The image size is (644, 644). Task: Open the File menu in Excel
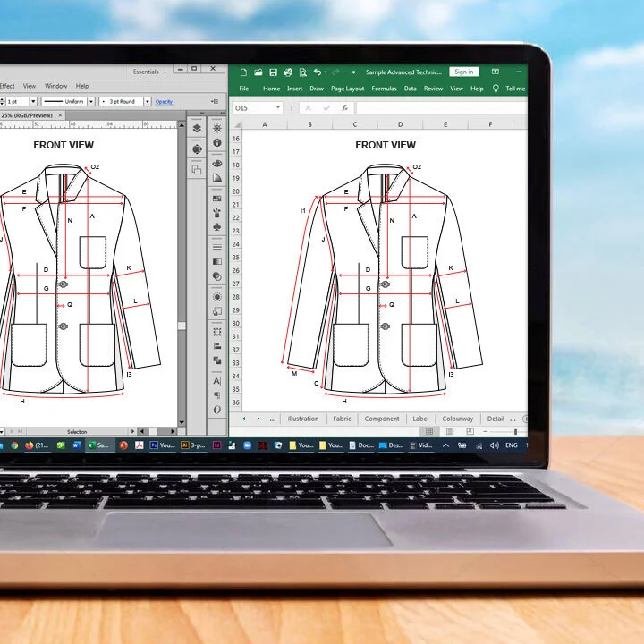click(x=244, y=89)
